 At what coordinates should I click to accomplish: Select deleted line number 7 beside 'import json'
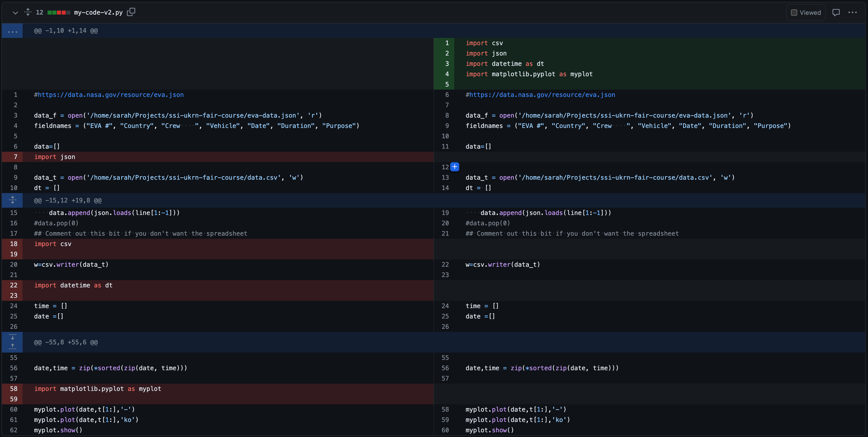click(x=16, y=157)
